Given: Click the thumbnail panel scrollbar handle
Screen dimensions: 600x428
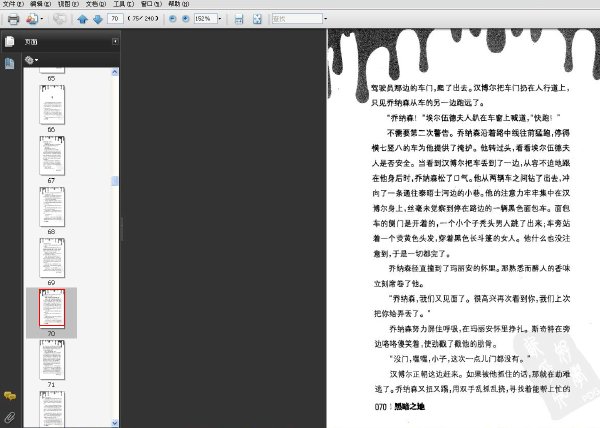Looking at the screenshot, I should tap(115, 181).
